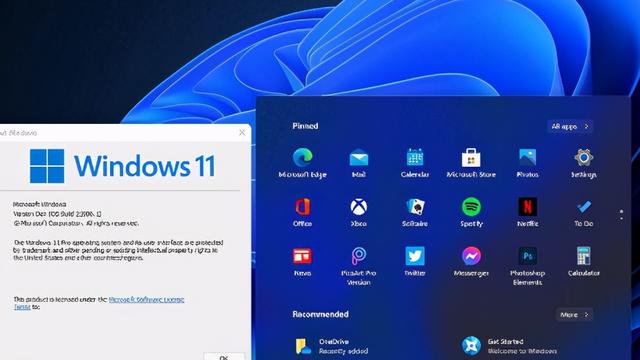Open Microsoft Store
This screenshot has height=360, width=640.
[x=471, y=162]
